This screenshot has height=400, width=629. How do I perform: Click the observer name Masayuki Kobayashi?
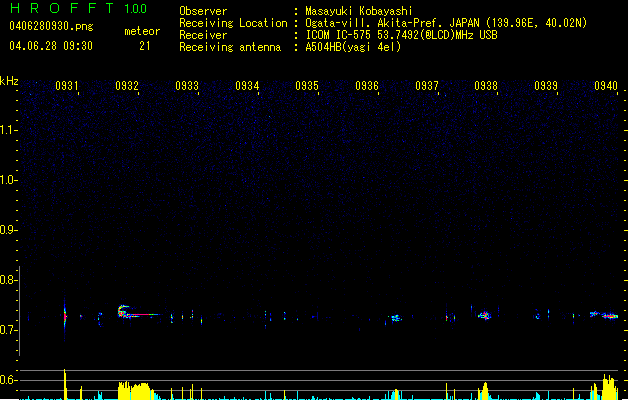click(359, 11)
